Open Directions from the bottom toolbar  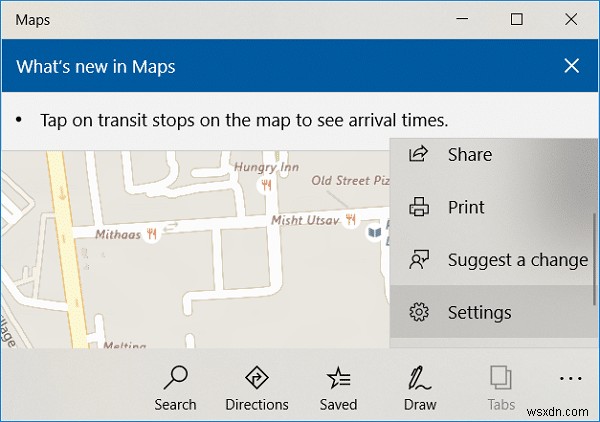(x=257, y=387)
